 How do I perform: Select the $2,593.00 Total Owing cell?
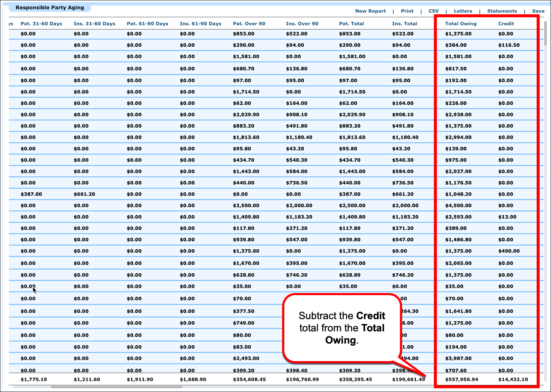[x=458, y=217]
